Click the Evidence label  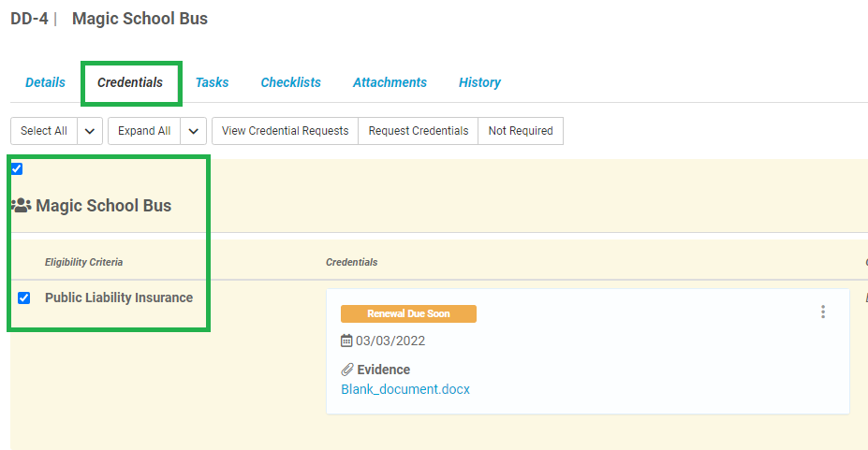[x=384, y=370]
